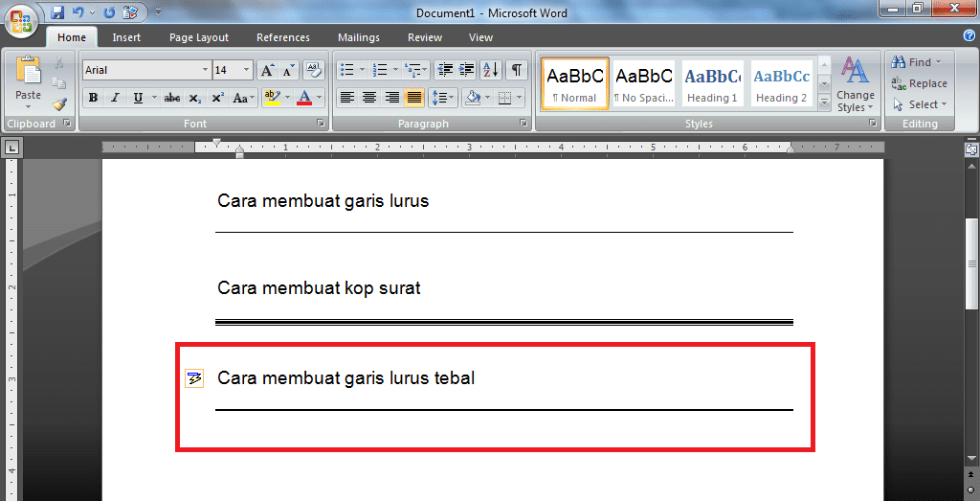Apply subscript formatting
Image resolution: width=980 pixels, height=501 pixels.
[x=195, y=99]
